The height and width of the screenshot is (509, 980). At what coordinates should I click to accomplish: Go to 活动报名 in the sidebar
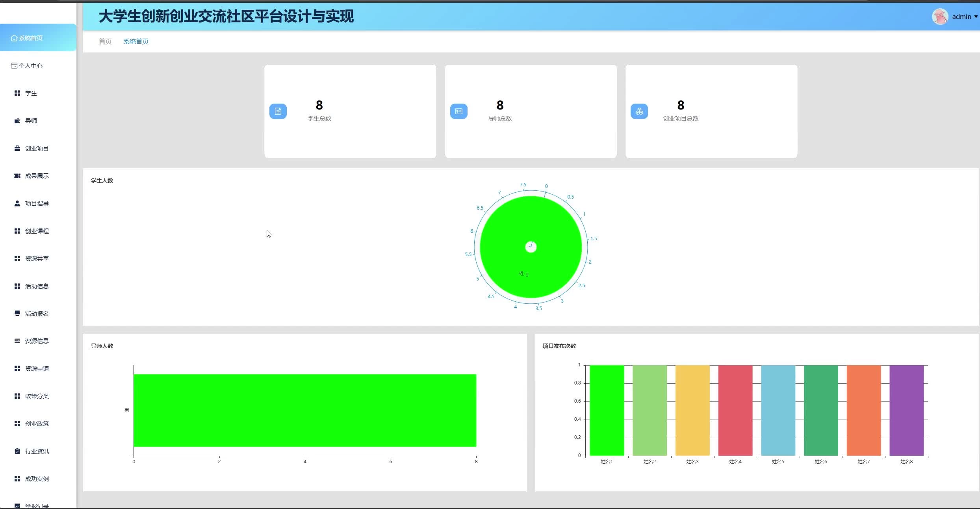coord(37,314)
